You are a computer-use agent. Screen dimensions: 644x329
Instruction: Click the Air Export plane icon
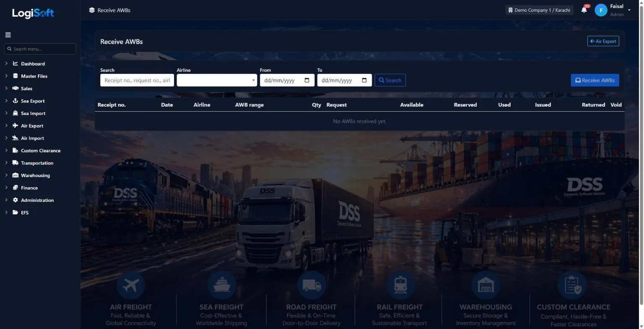16,125
